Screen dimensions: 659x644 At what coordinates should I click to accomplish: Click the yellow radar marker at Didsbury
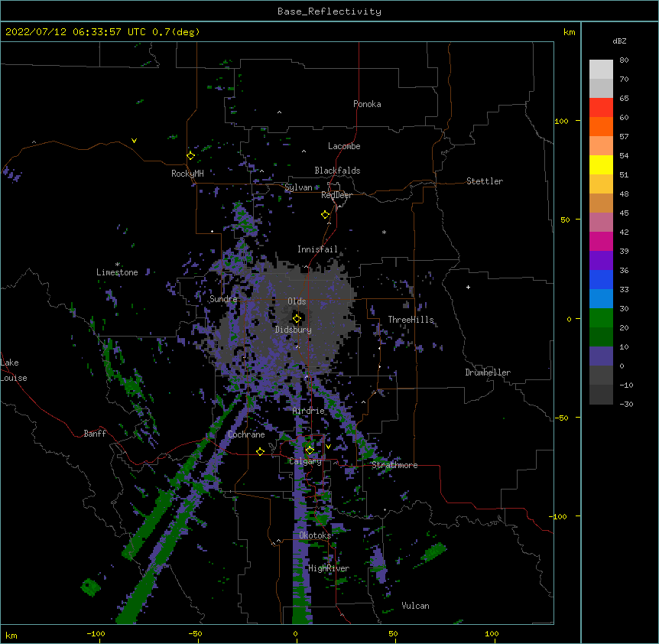click(x=297, y=319)
